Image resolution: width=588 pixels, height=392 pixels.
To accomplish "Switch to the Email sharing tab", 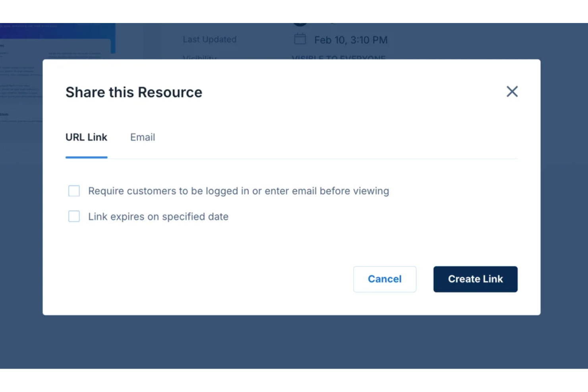I will [142, 137].
